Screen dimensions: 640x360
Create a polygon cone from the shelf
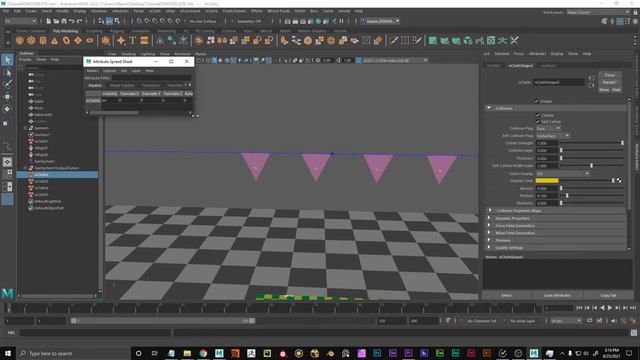click(x=54, y=40)
